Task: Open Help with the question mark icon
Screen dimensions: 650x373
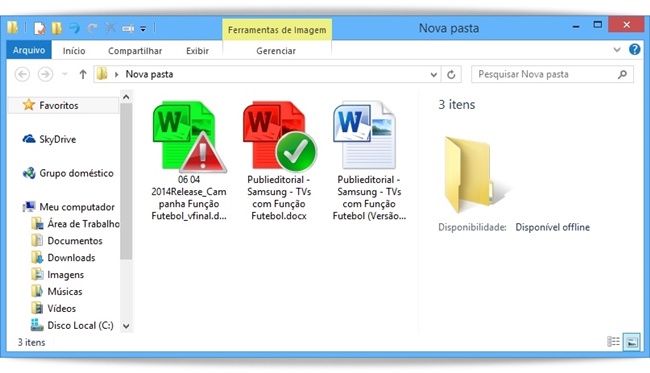Action: (634, 49)
